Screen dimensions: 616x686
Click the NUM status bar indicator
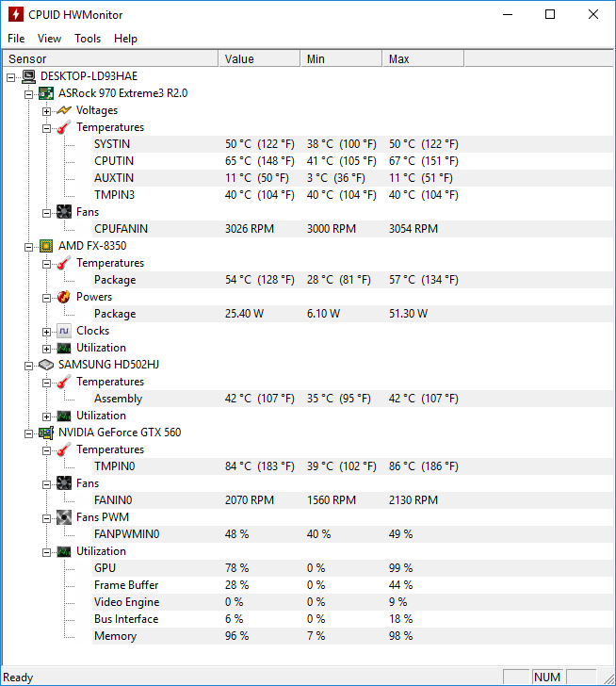(547, 678)
